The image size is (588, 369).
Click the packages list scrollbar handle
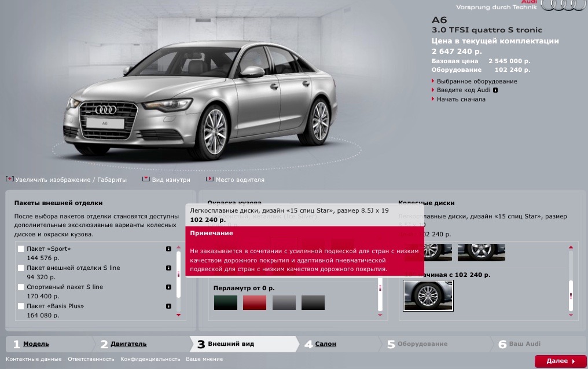pos(178,275)
